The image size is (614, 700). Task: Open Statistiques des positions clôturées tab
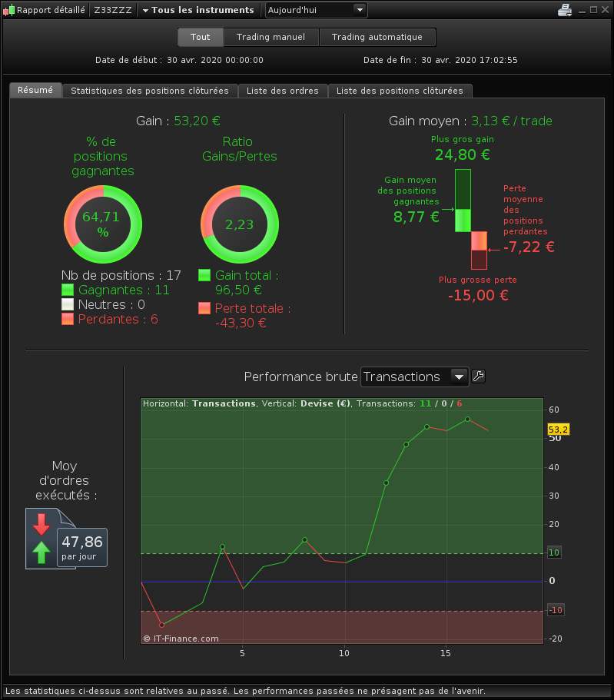pyautogui.click(x=150, y=91)
